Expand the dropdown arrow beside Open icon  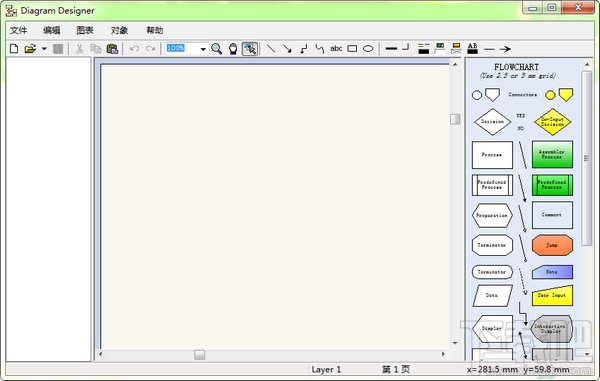(x=44, y=49)
